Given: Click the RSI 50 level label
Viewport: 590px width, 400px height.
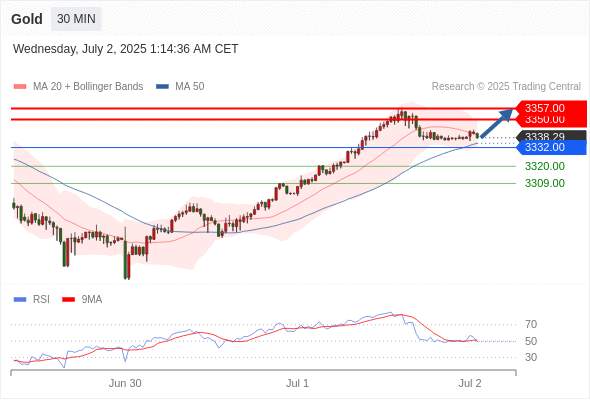Looking at the screenshot, I should point(531,341).
